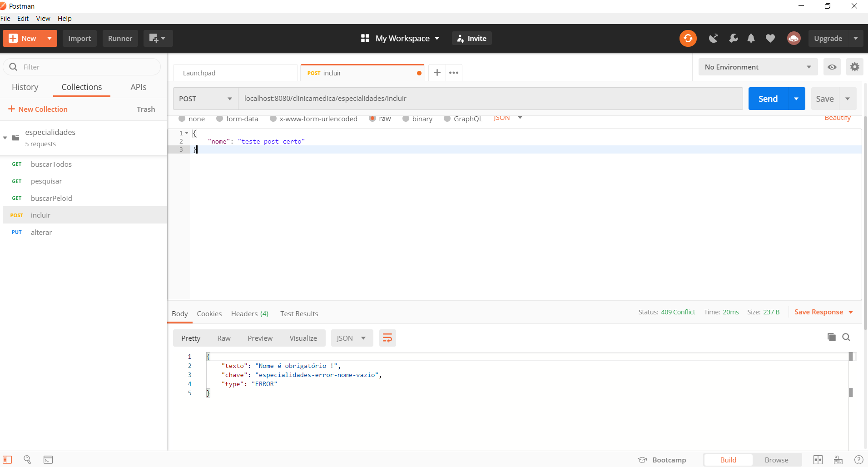This screenshot has width=868, height=467.
Task: Open the help question mark icon
Action: tap(858, 460)
